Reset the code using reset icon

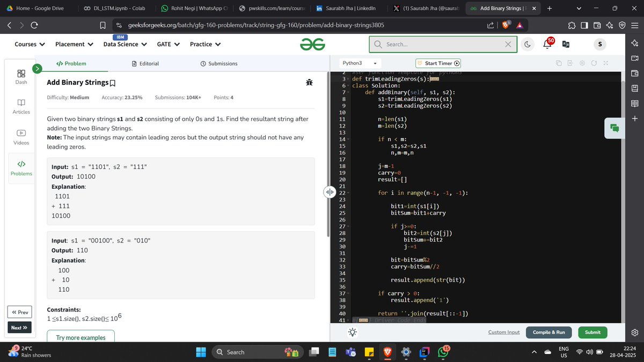tap(594, 63)
